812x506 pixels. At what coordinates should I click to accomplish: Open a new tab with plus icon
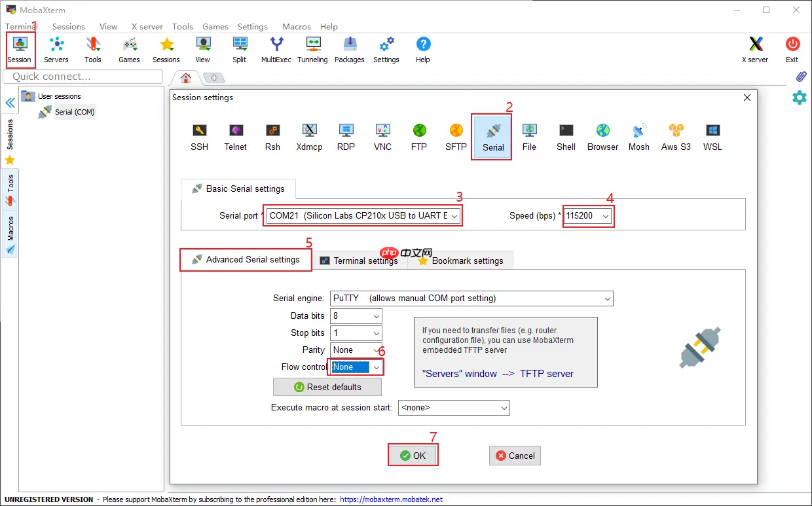pyautogui.click(x=214, y=78)
